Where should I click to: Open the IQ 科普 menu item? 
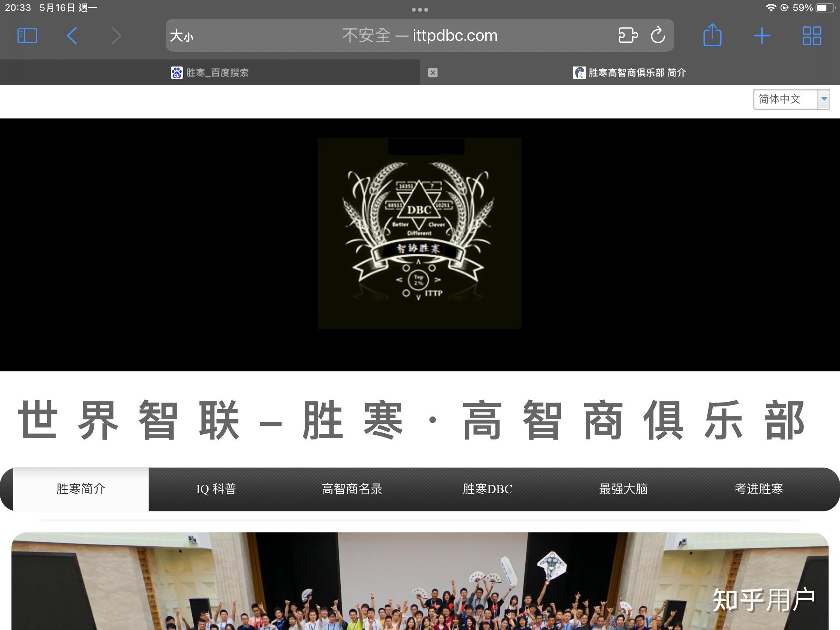click(x=216, y=489)
